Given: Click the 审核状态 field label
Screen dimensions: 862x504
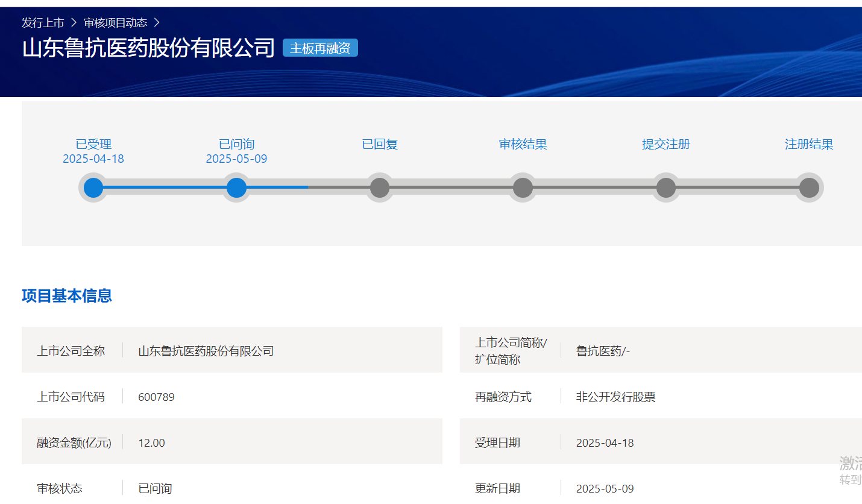Looking at the screenshot, I should tap(60, 488).
